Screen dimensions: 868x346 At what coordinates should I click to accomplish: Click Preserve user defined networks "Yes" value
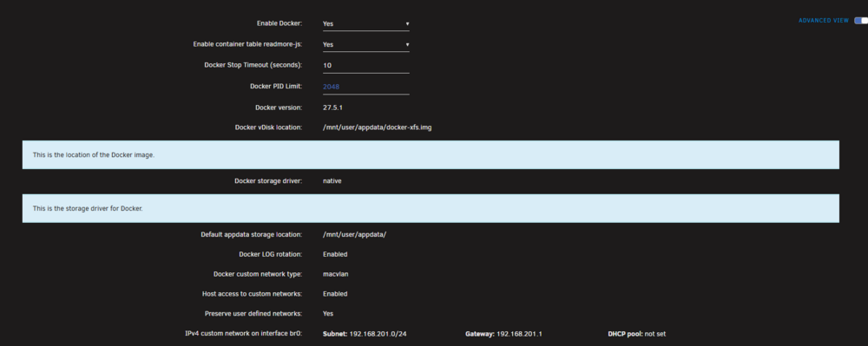[x=328, y=313]
